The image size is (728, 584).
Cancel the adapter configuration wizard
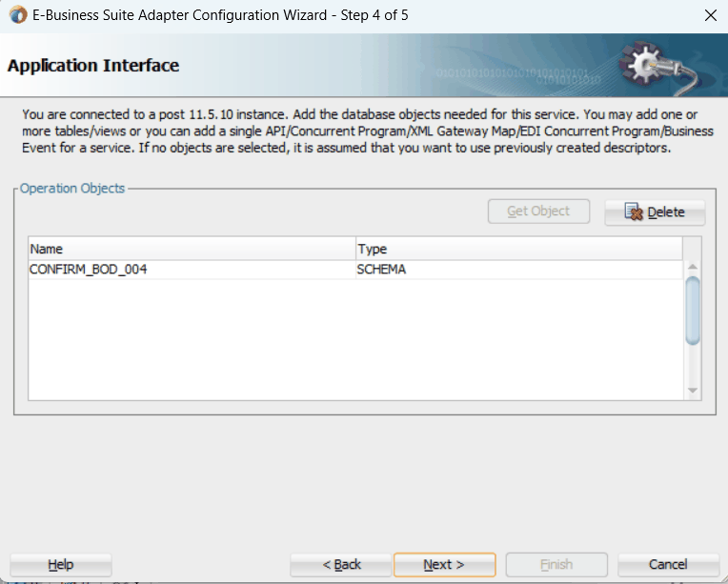click(668, 565)
